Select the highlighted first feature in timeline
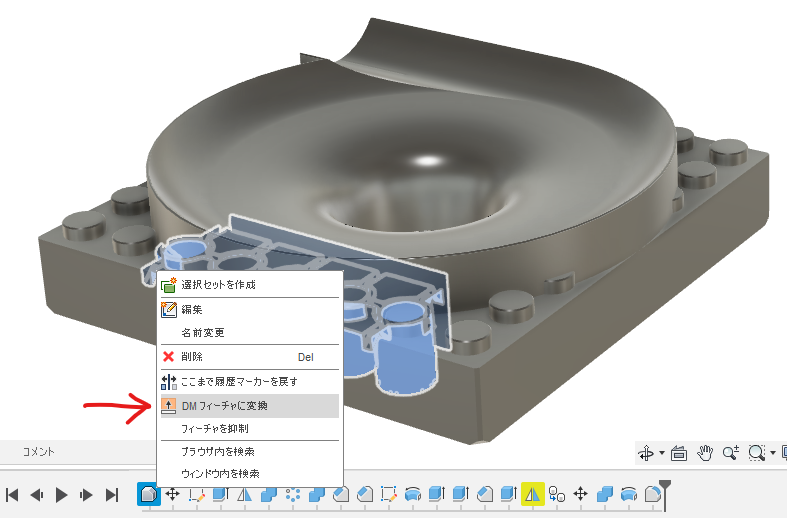Screen dimensions: 787x518 point(148,494)
